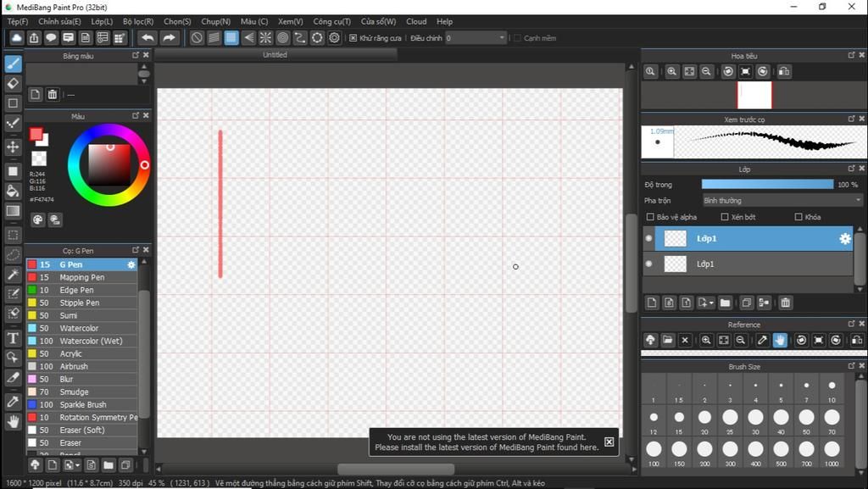Enable the Xén bớt checkbox

(725, 217)
